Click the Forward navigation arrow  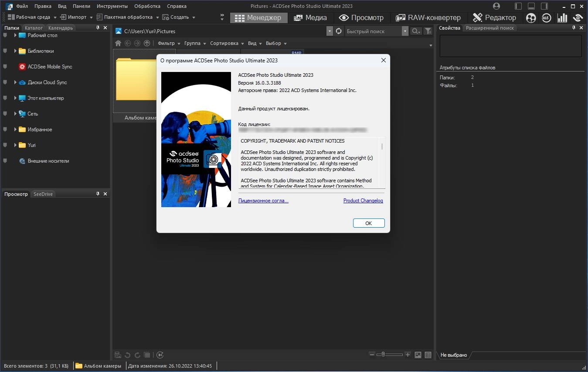click(x=137, y=43)
